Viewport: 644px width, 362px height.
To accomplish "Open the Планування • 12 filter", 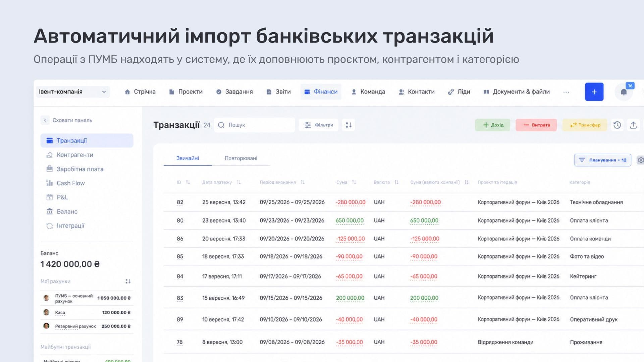I will pyautogui.click(x=602, y=160).
